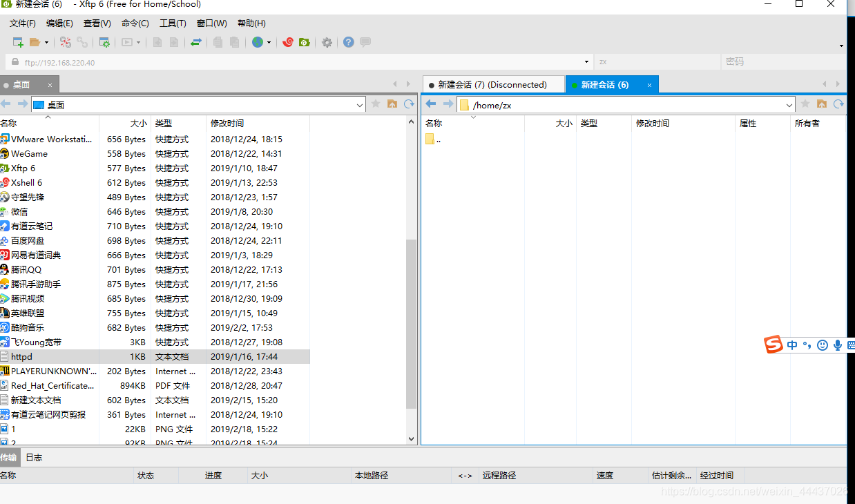Go forward in the remote pane
855x504 pixels.
tap(448, 104)
